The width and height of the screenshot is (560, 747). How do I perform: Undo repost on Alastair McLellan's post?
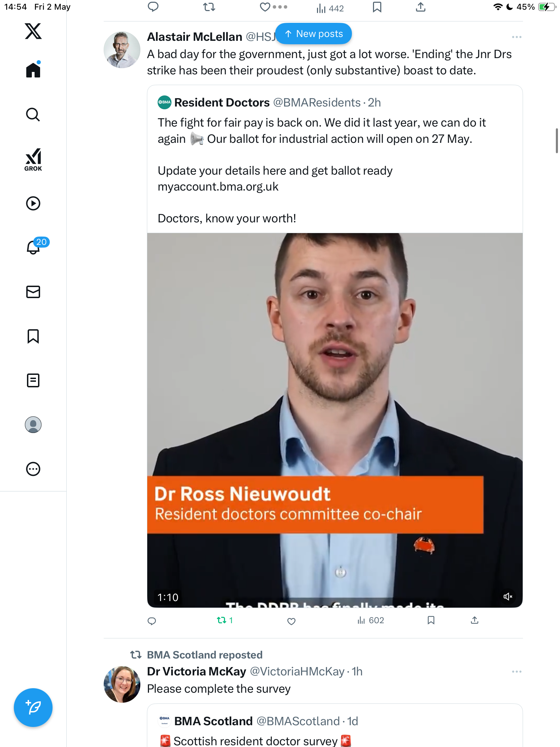click(x=224, y=620)
